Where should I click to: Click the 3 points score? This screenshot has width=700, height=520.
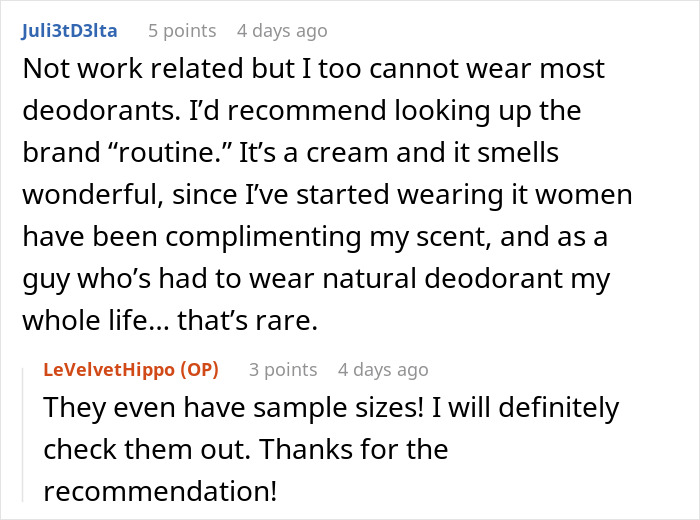point(283,370)
